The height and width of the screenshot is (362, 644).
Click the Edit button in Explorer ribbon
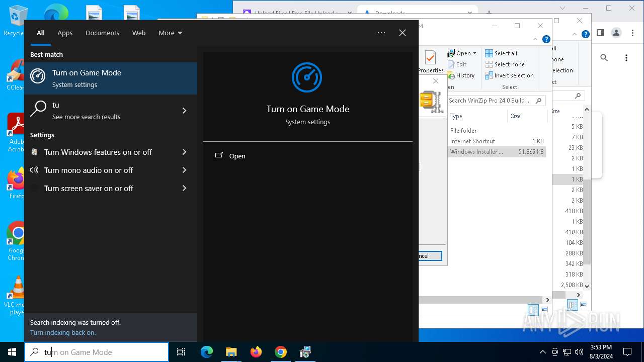457,64
